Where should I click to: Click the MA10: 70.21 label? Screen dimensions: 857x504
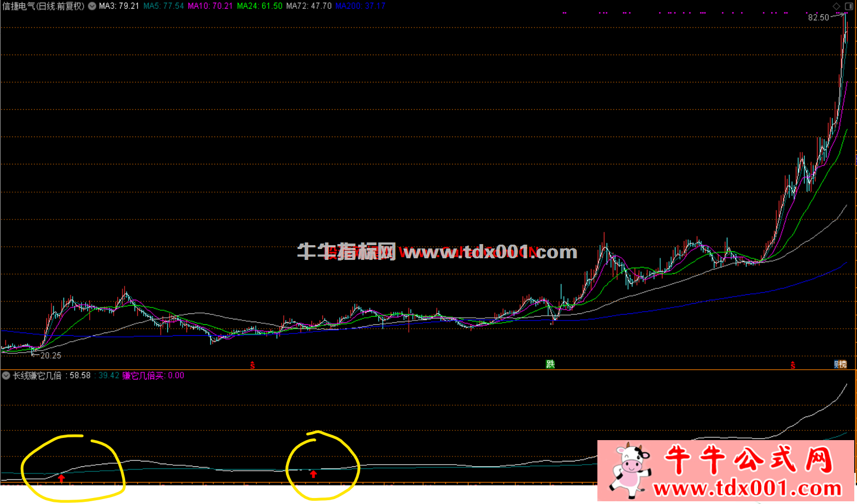pyautogui.click(x=210, y=6)
